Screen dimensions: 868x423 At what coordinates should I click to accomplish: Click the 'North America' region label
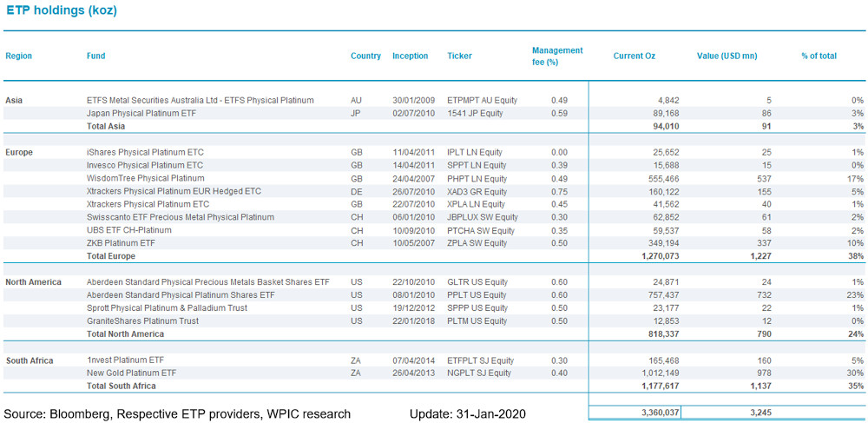[x=33, y=281]
